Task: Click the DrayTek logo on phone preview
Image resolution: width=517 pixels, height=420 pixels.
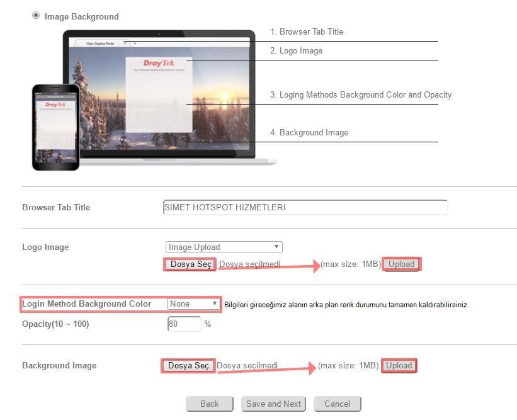Action: click(55, 104)
